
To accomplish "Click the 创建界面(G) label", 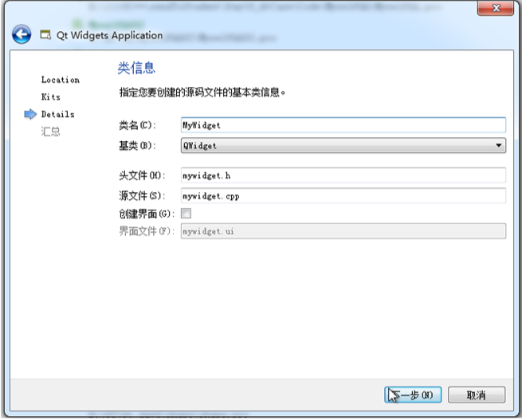I will (x=147, y=214).
